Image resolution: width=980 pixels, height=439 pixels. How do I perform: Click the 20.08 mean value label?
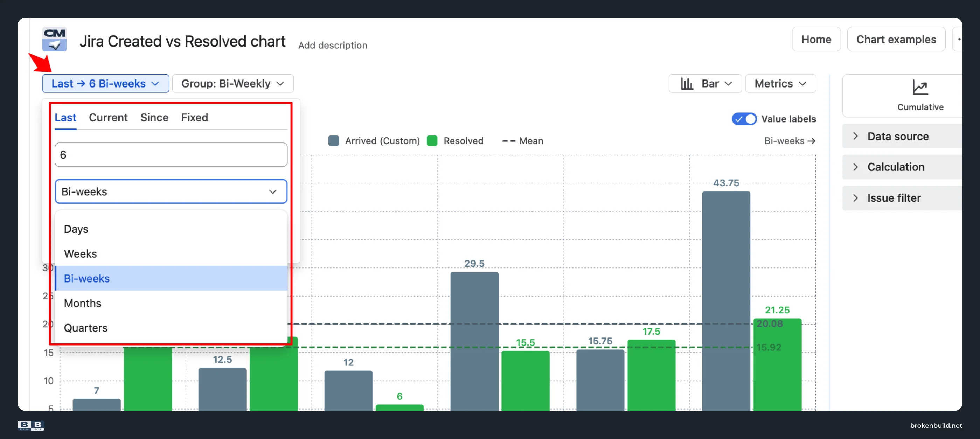tap(769, 324)
